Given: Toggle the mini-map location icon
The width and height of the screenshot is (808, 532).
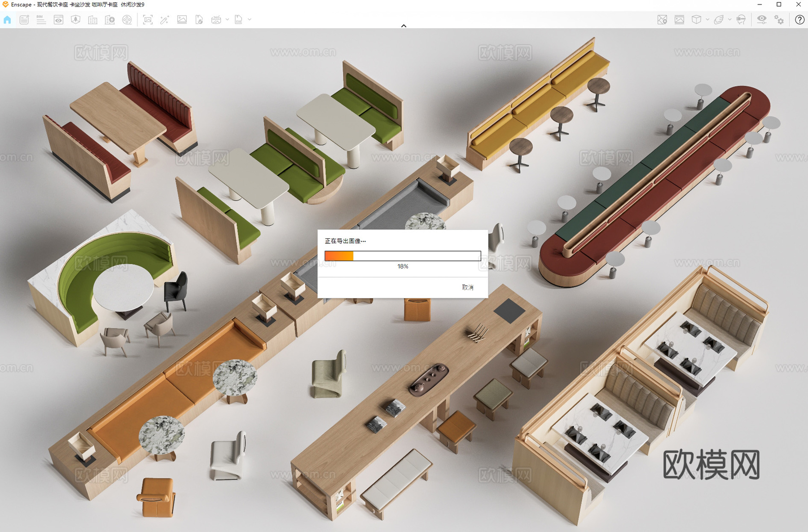Looking at the screenshot, I should tap(662, 20).
